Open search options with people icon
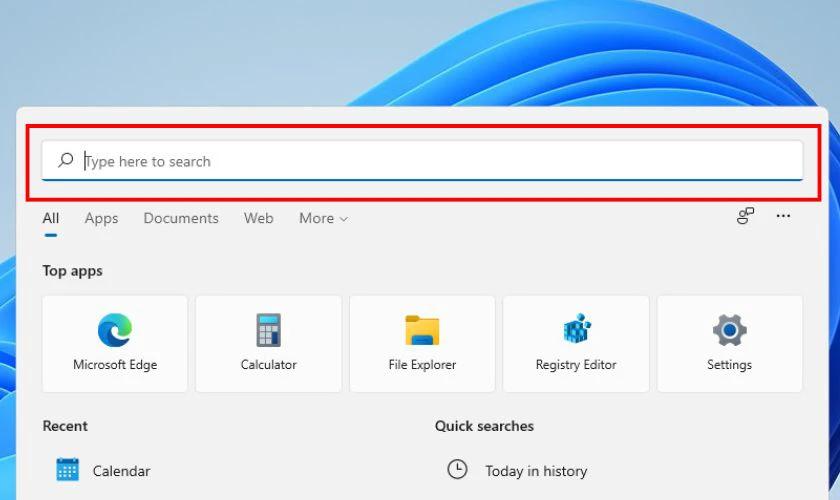The height and width of the screenshot is (500, 840). (x=745, y=216)
